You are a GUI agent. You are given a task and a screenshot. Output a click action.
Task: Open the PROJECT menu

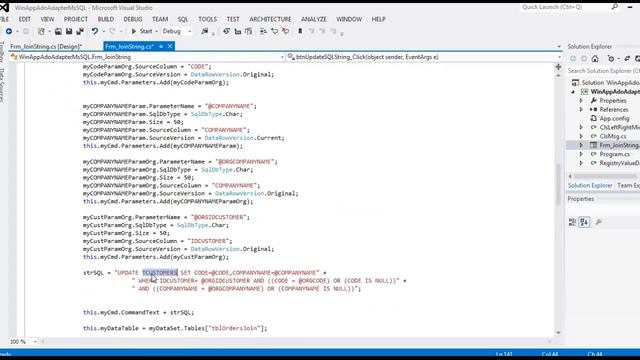click(76, 19)
